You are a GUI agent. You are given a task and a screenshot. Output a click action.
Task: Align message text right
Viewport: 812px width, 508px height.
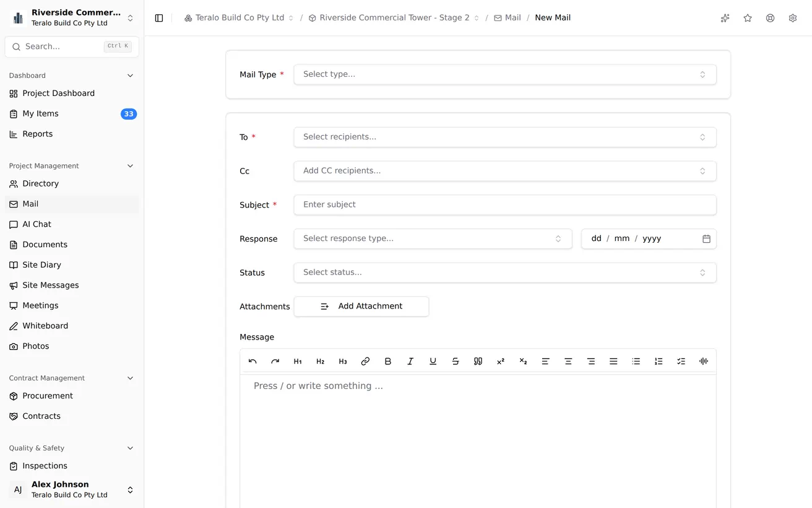pos(590,361)
